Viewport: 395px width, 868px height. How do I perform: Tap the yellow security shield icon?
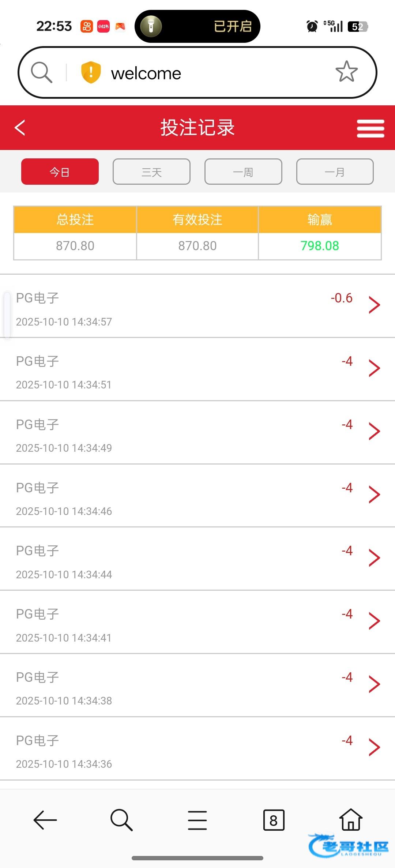[x=91, y=72]
